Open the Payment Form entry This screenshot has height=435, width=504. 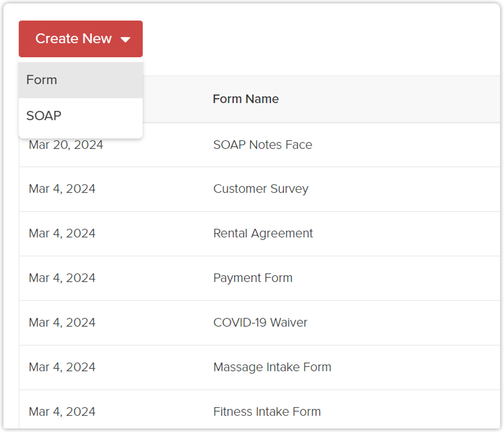(x=253, y=278)
